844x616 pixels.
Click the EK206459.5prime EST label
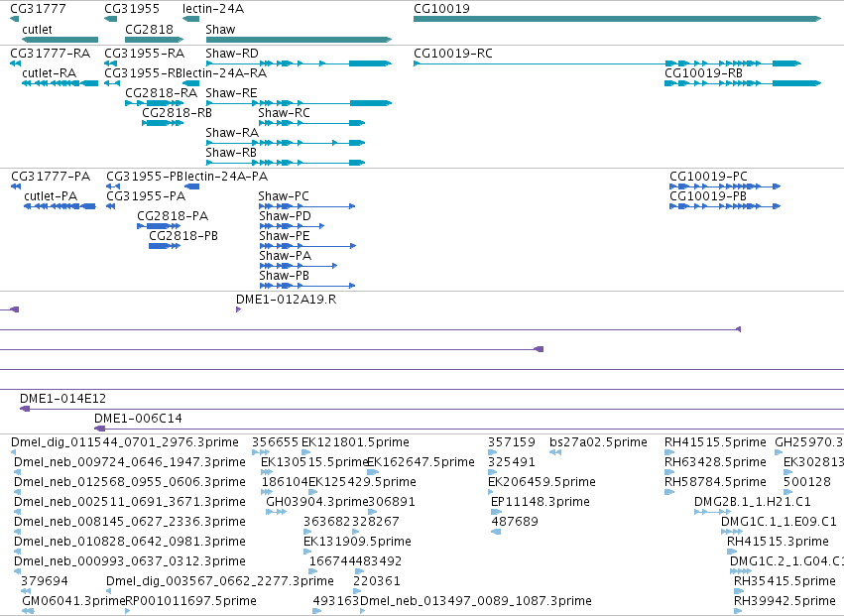543,482
